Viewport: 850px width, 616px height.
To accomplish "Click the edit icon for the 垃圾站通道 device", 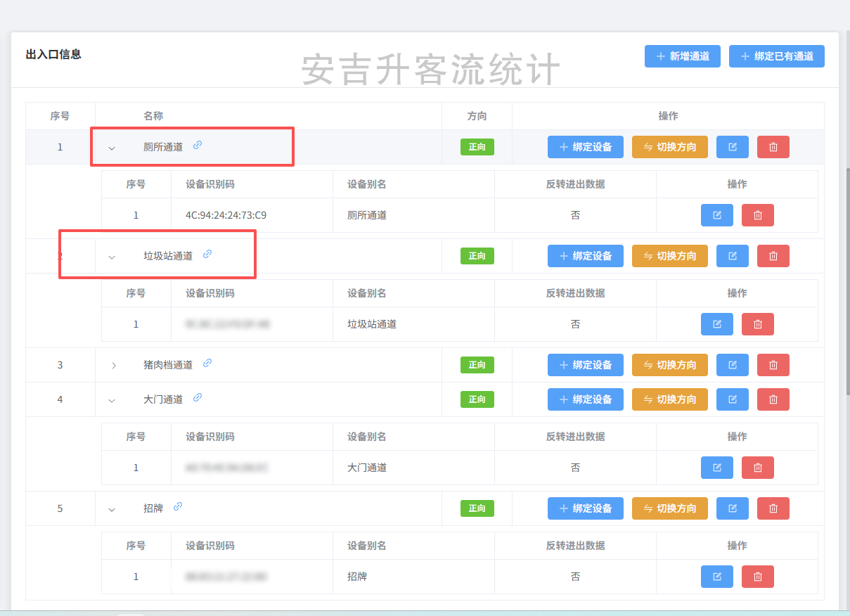I will tap(716, 323).
